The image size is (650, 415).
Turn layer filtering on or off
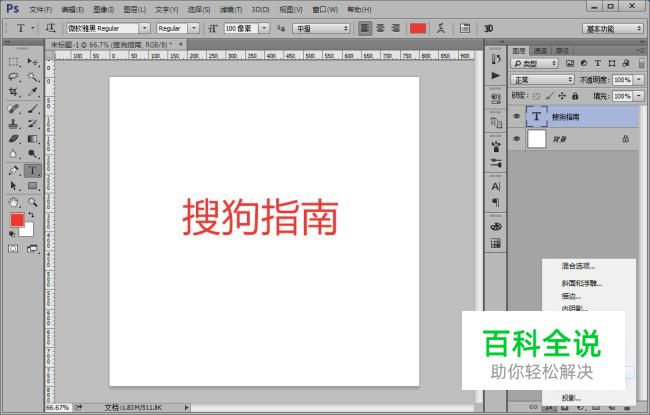coord(641,63)
